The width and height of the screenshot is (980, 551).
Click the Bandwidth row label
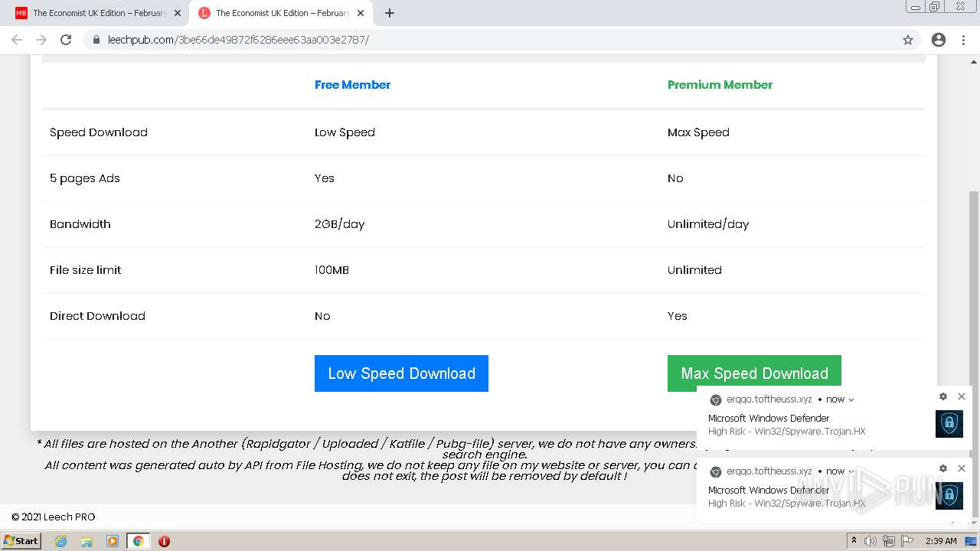coord(80,224)
